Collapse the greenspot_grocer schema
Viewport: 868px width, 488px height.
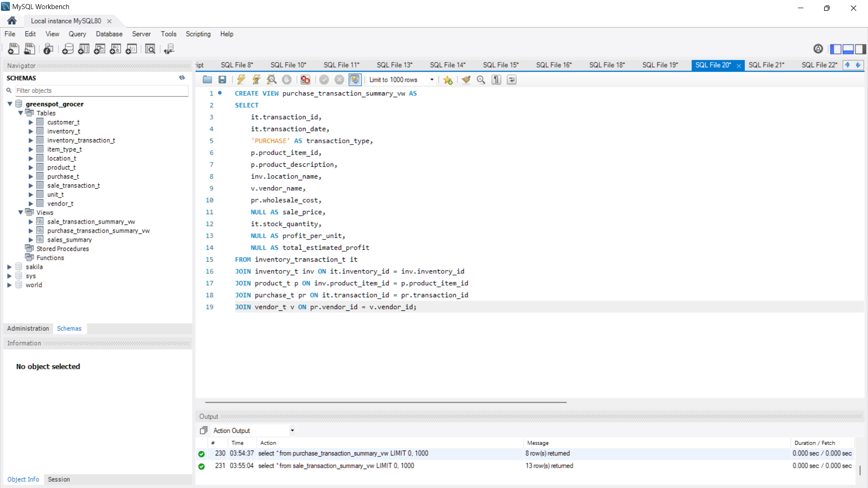click(x=9, y=104)
